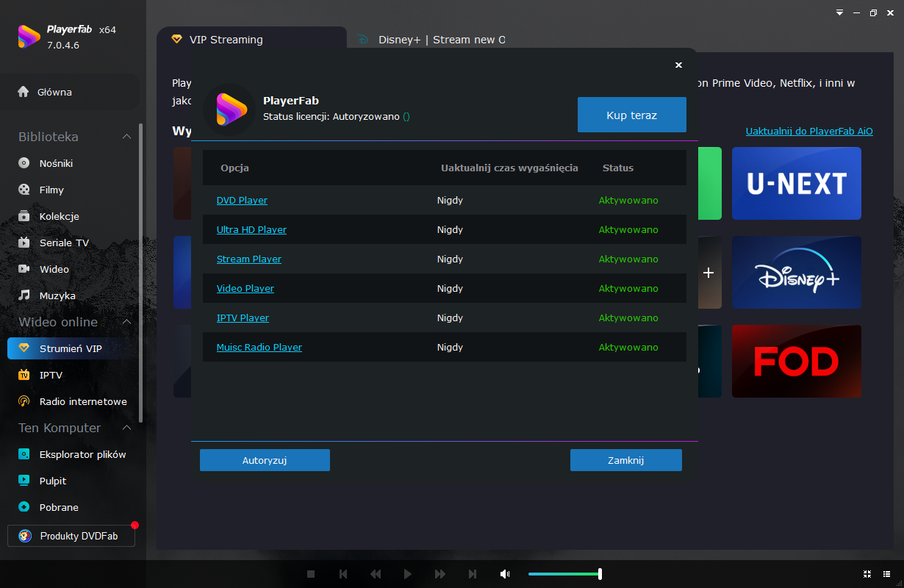Click the rewind button

pyautogui.click(x=376, y=574)
